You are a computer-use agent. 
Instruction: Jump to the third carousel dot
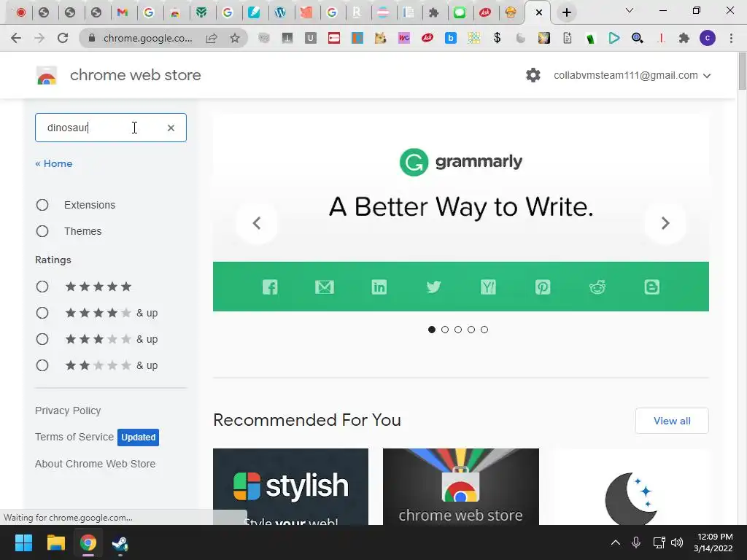pos(458,330)
